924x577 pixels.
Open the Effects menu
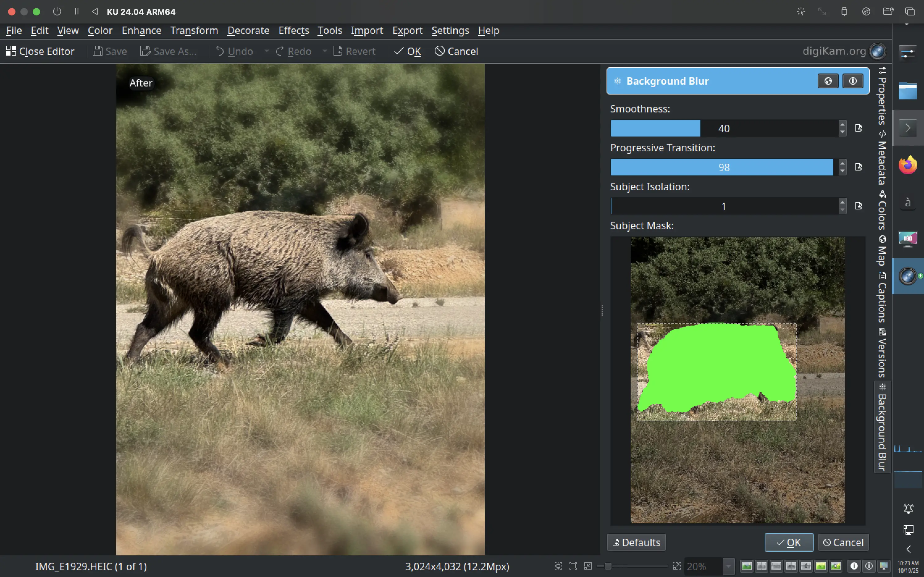click(x=293, y=31)
